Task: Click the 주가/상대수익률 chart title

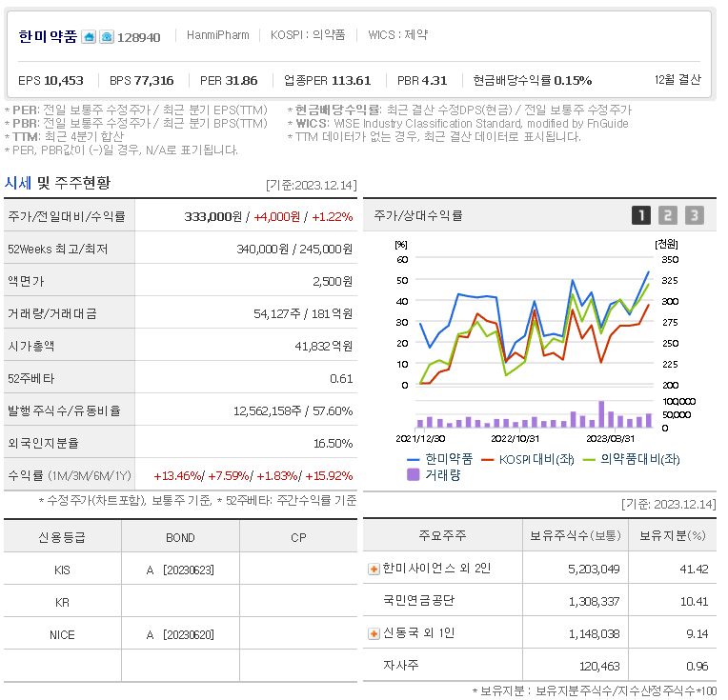Action: 418,215
